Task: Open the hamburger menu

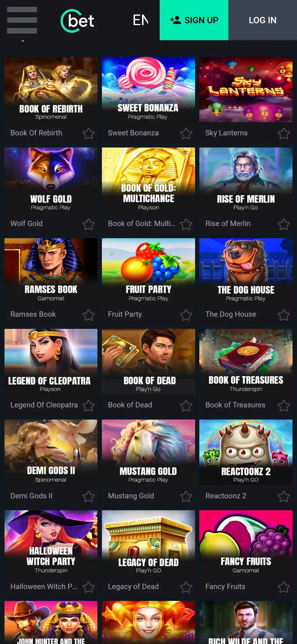Action: (x=22, y=20)
